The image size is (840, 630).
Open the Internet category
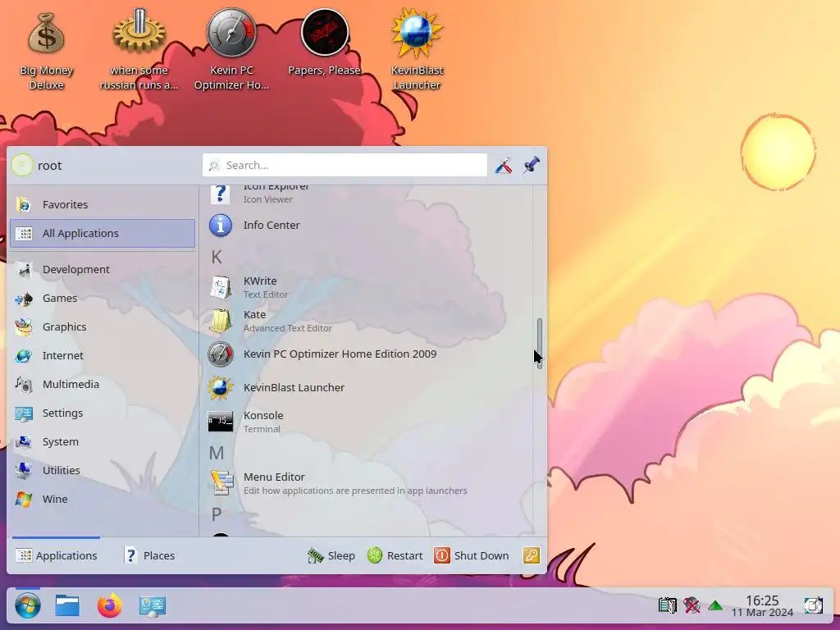pyautogui.click(x=103, y=355)
